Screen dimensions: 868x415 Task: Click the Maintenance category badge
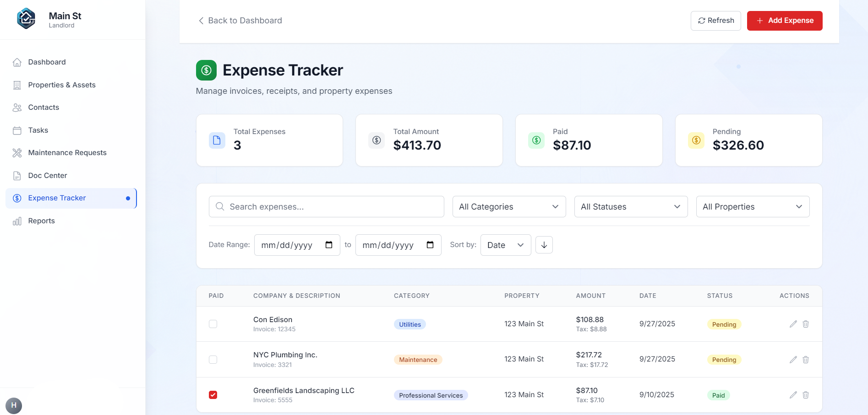418,360
